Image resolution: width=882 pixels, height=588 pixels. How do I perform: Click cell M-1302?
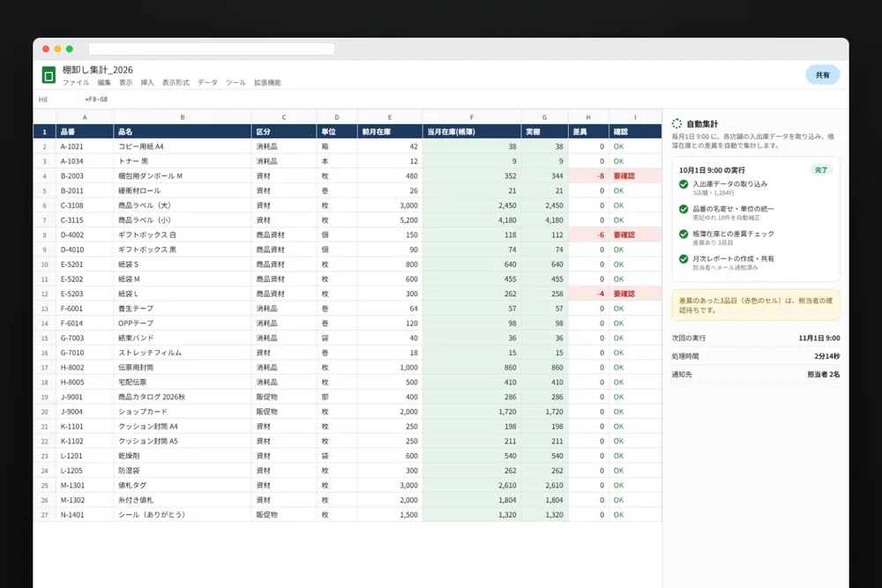click(85, 501)
